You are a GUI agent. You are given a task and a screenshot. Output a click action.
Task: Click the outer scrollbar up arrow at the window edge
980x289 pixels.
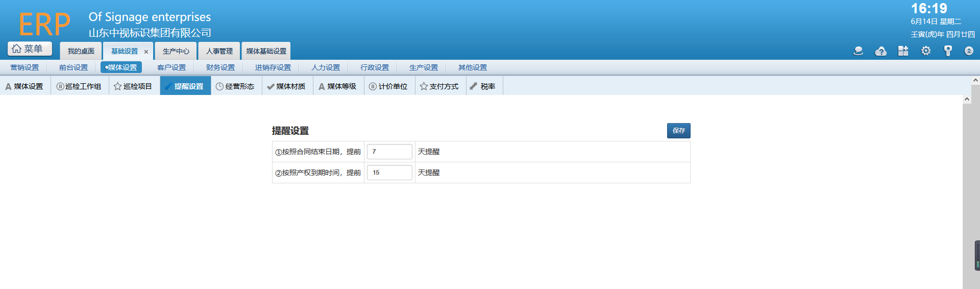[x=975, y=80]
